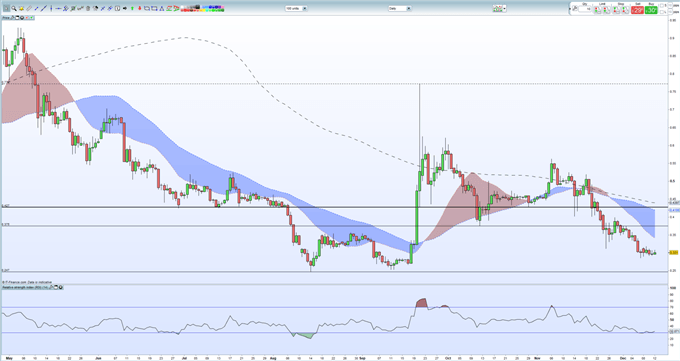
Task: Select the magnifying glass zoom tool
Action: (x=14, y=8)
